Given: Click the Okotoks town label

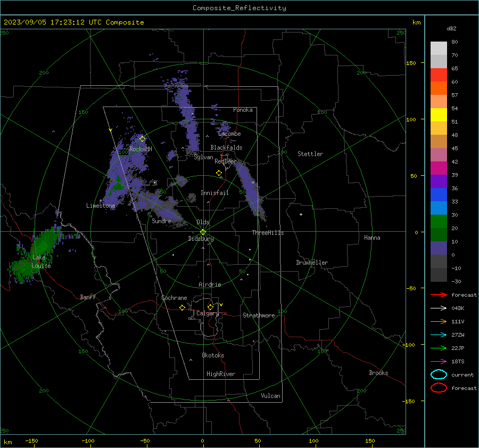Looking at the screenshot, I should coord(213,355).
